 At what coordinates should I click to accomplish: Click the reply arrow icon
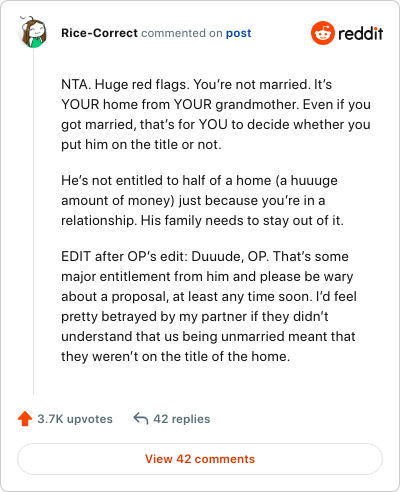click(x=141, y=419)
